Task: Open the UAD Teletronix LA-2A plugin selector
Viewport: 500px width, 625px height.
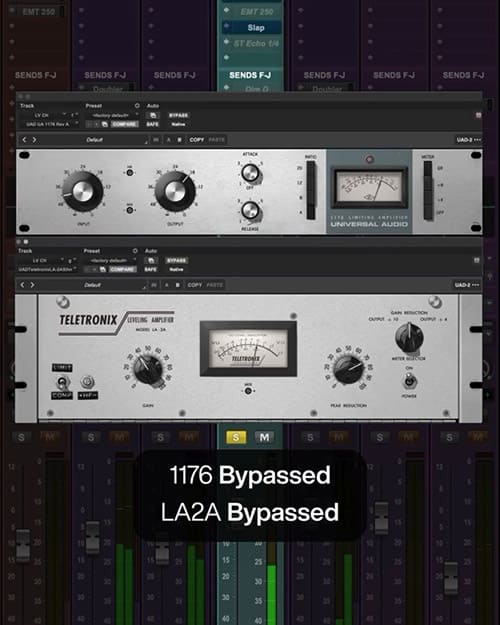Action: 47,269
